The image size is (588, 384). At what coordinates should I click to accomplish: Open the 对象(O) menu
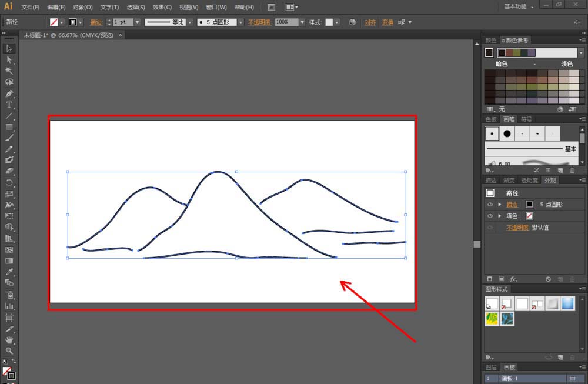click(x=82, y=7)
